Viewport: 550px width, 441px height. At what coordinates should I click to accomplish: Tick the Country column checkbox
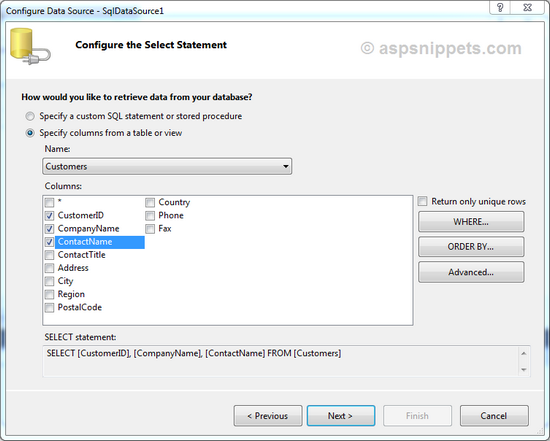(x=150, y=202)
